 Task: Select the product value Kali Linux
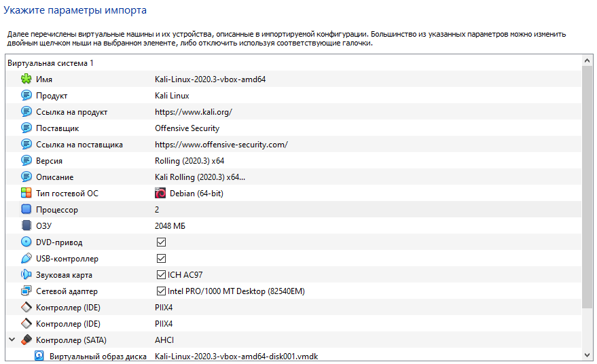click(x=172, y=96)
